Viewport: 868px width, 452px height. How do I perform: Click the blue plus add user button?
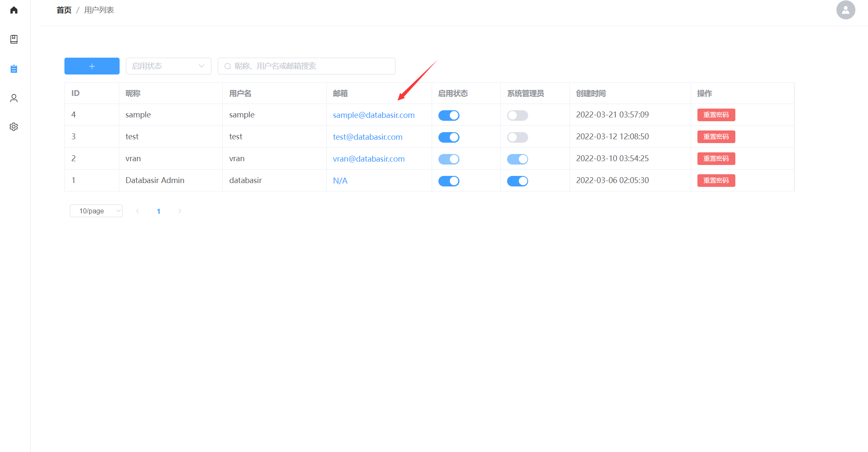pos(92,66)
